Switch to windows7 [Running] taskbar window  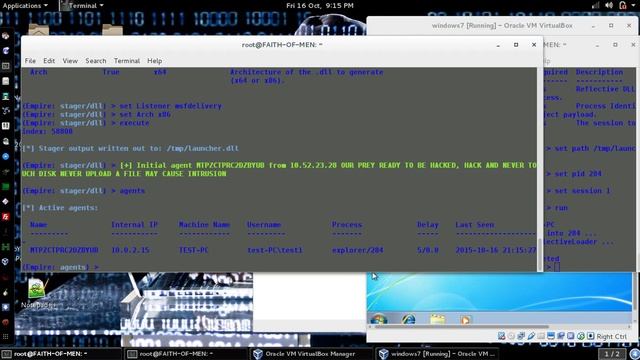[437, 354]
